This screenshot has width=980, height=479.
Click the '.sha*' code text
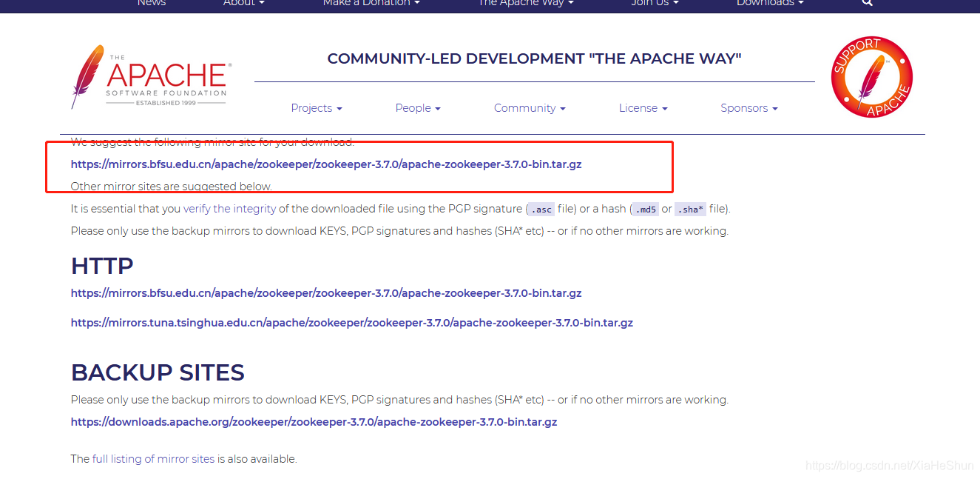pos(690,210)
